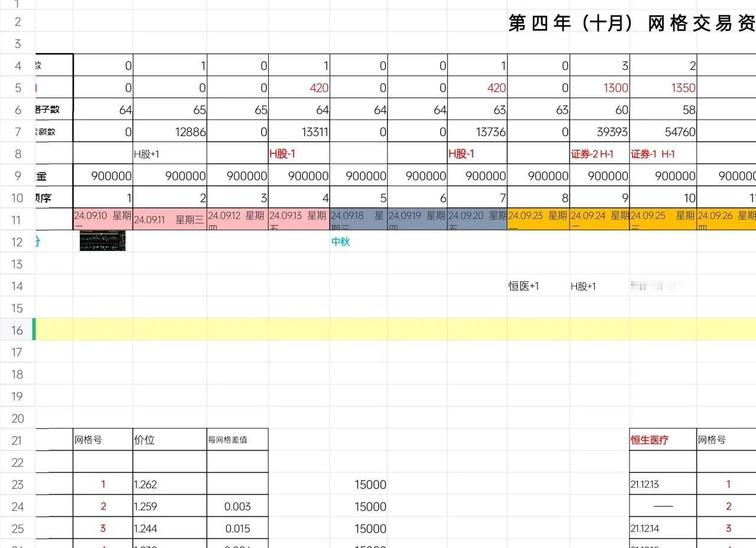Click the cell showing 60 in row 6

tap(599, 110)
